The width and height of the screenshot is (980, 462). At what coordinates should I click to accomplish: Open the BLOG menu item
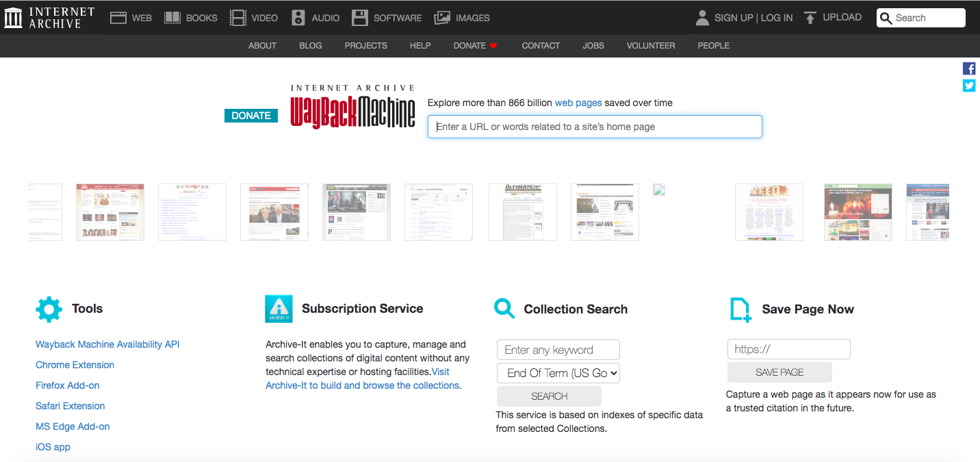pyautogui.click(x=311, y=46)
